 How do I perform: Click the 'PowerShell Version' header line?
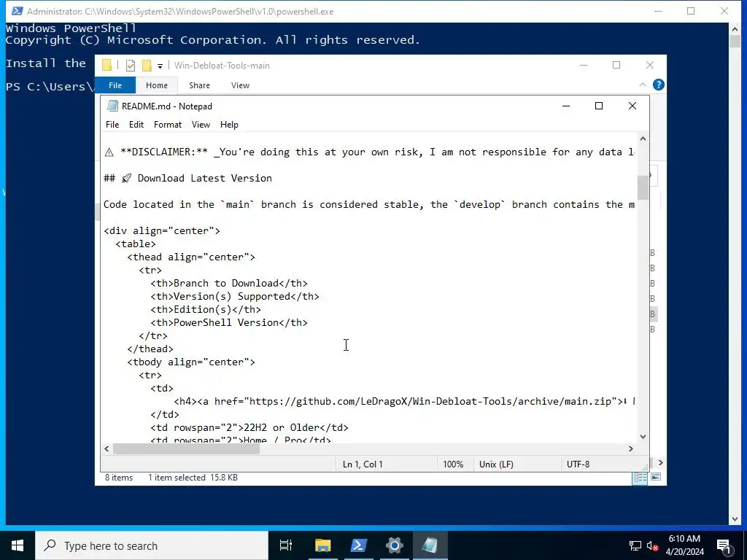click(x=229, y=322)
